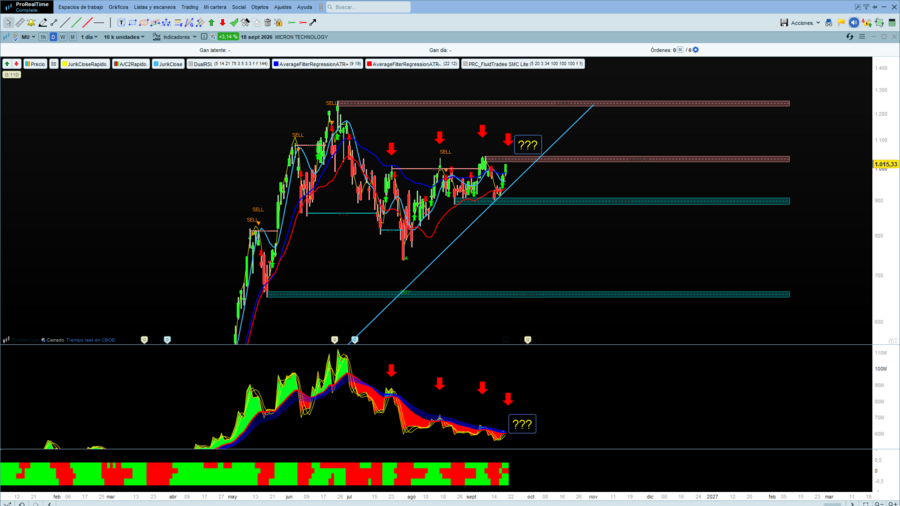Viewport: 900px width, 506px height.
Task: Click the JurikCloseRapido indicator label
Action: (x=87, y=64)
